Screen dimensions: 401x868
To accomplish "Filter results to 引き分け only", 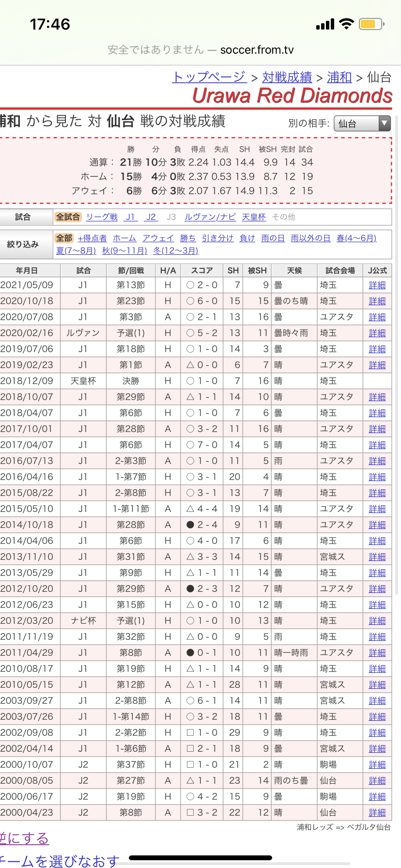I will (x=217, y=238).
